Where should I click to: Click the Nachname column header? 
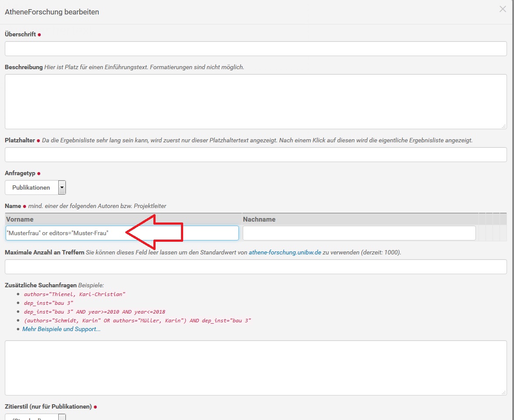[360, 219]
